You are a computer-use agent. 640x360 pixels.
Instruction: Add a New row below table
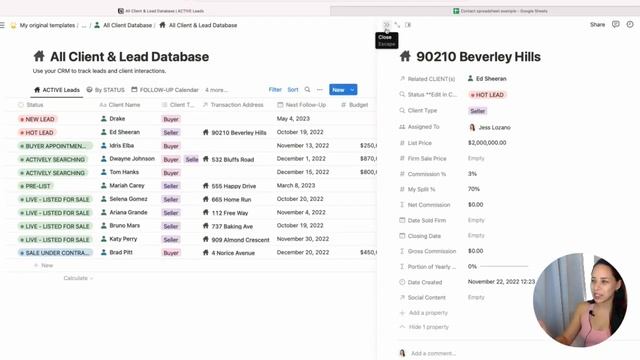coord(43,265)
